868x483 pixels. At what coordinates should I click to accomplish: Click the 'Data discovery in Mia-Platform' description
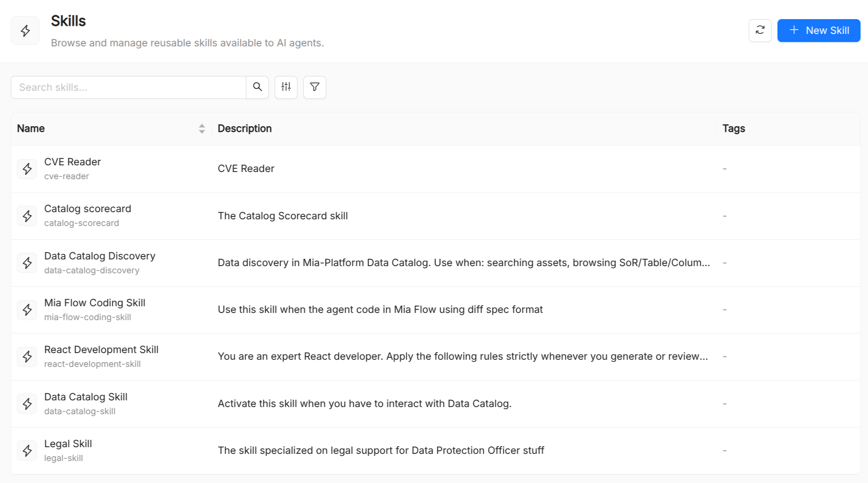tap(464, 263)
